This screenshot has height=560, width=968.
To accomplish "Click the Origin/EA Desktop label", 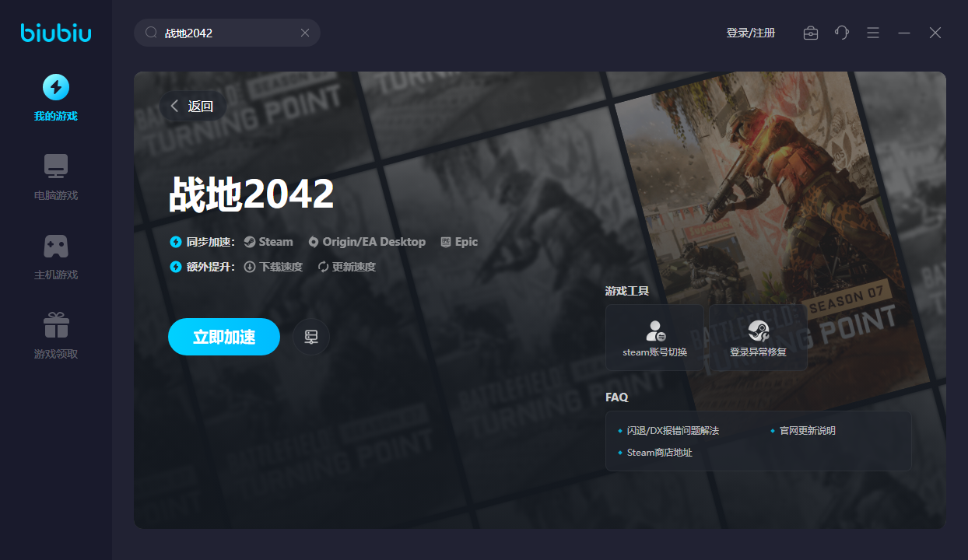I will (x=367, y=242).
